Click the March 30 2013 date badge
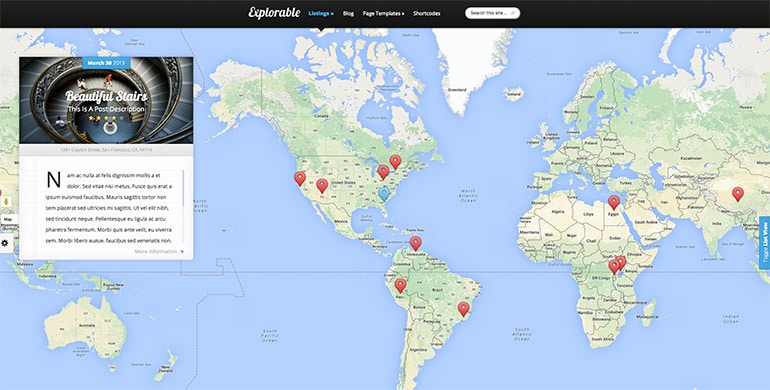The image size is (770, 390). click(x=106, y=63)
